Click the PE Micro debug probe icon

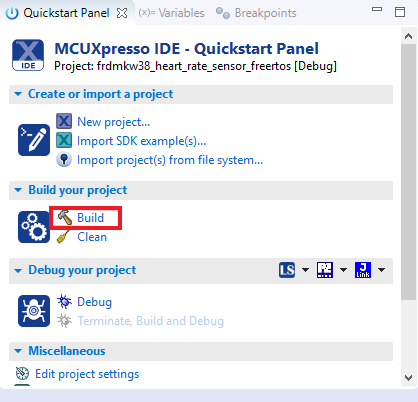tap(325, 270)
